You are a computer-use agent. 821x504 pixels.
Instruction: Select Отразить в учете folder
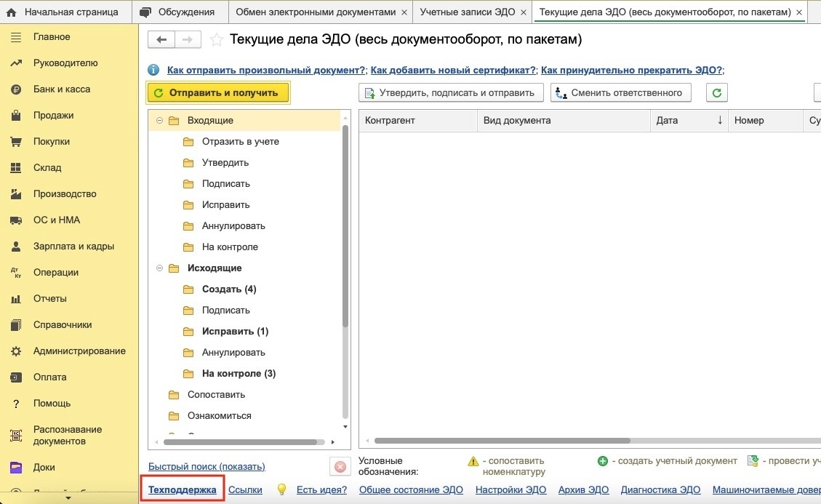click(240, 142)
